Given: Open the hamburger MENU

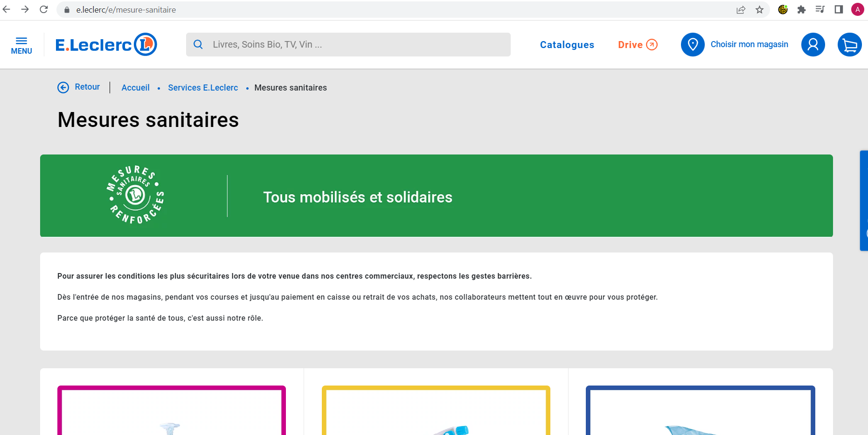Looking at the screenshot, I should click(x=21, y=44).
